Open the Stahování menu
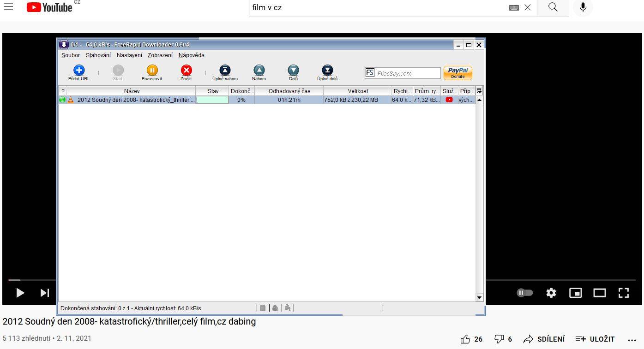Viewport: 644px width, 349px height. coord(98,55)
